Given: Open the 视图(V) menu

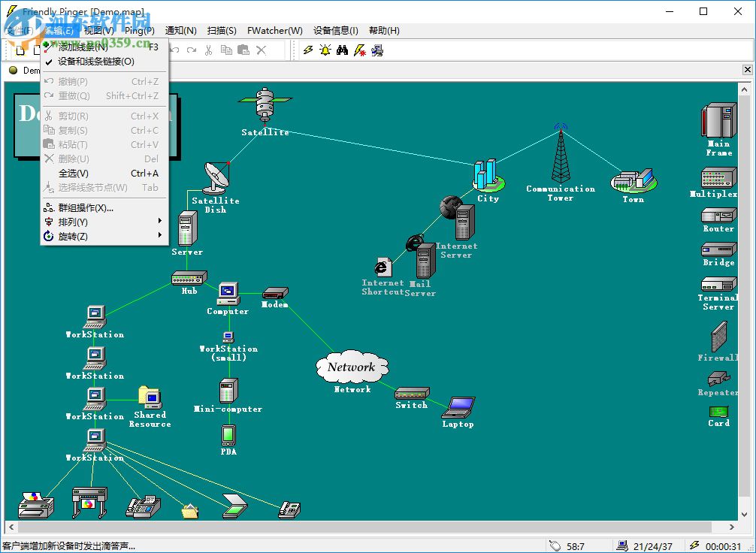Looking at the screenshot, I should click(x=99, y=30).
